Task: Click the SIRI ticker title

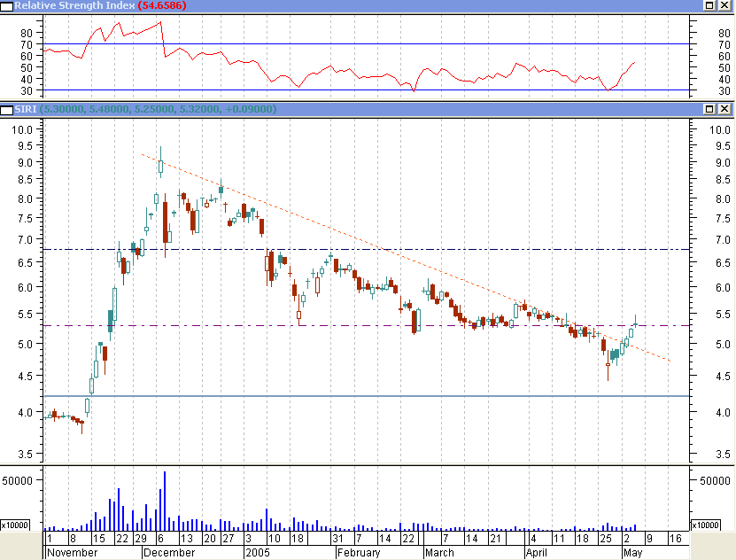Action: [x=26, y=109]
